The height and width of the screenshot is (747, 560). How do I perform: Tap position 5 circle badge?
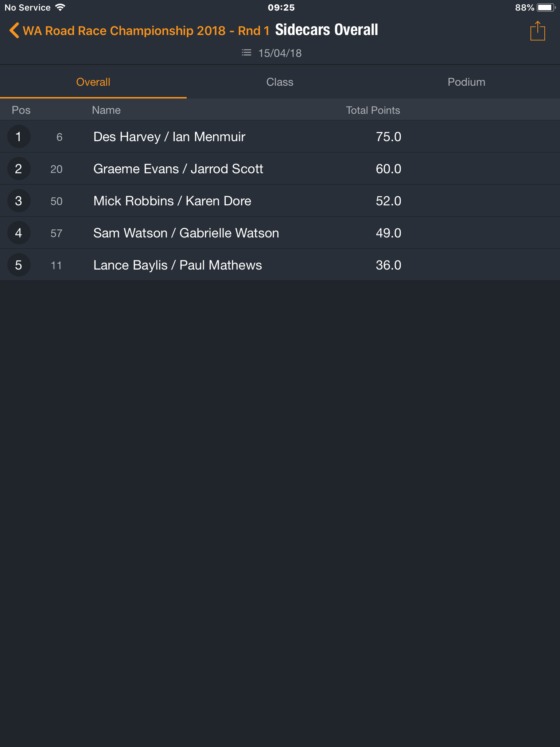pyautogui.click(x=19, y=265)
